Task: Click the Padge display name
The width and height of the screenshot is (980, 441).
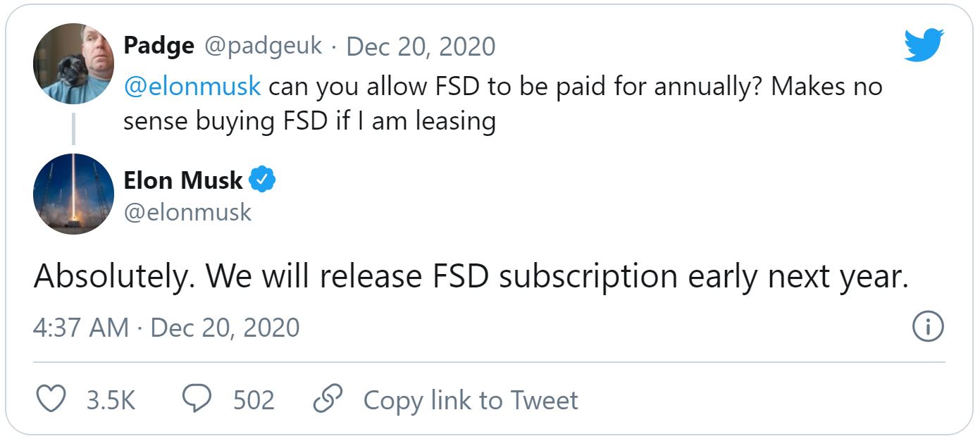Action: 159,46
